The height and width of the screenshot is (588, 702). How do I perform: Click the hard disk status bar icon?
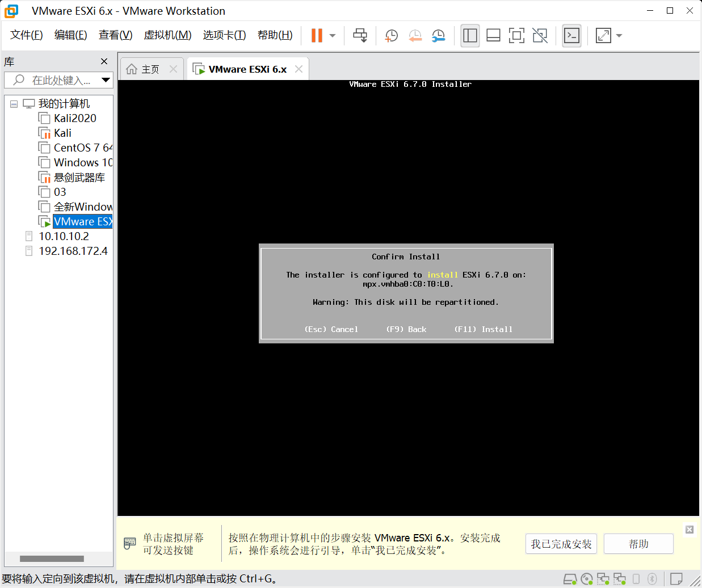570,579
